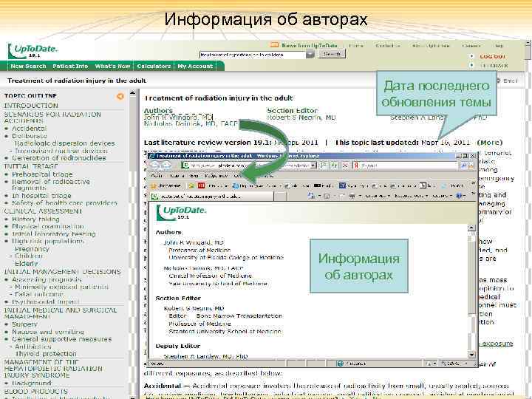
Task: Click the print icon in popup browser command bar
Action: click(x=352, y=196)
